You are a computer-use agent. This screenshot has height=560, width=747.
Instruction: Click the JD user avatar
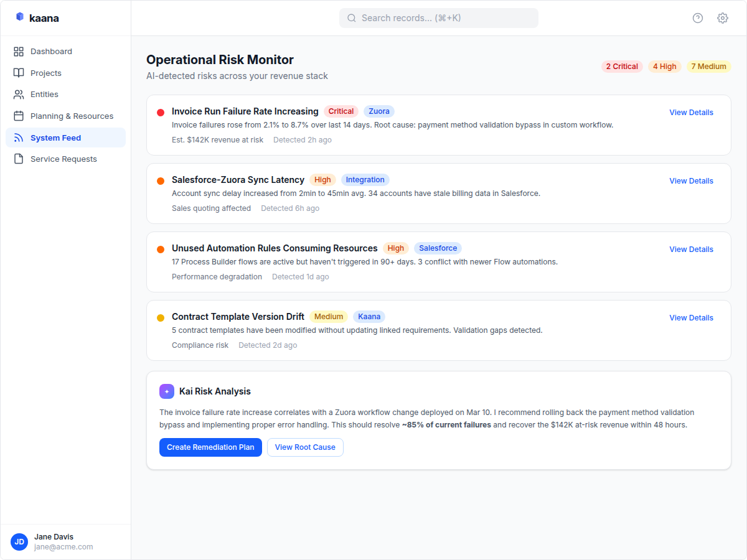tap(19, 542)
